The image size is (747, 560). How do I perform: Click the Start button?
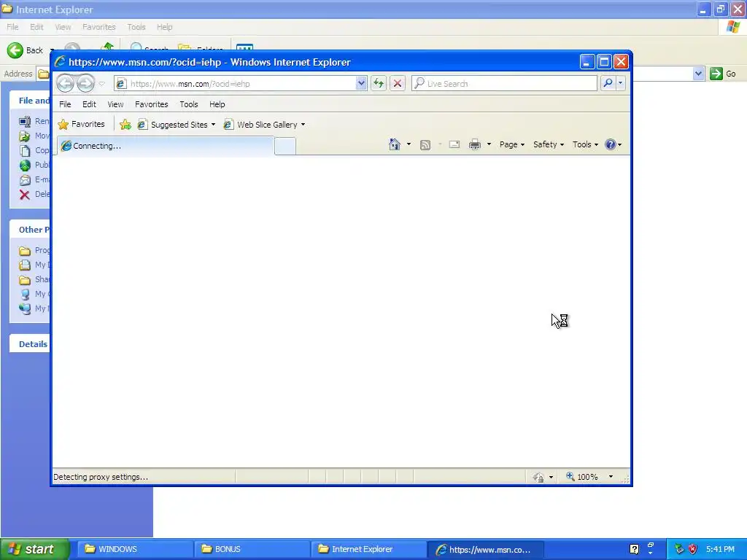click(35, 549)
